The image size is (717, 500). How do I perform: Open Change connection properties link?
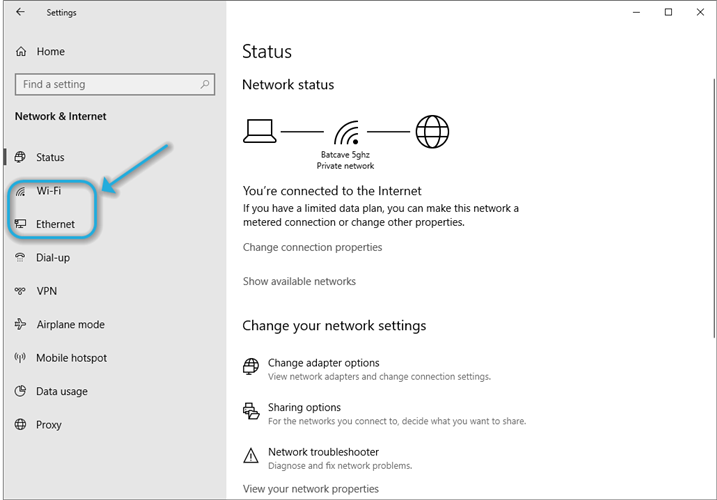click(x=312, y=247)
